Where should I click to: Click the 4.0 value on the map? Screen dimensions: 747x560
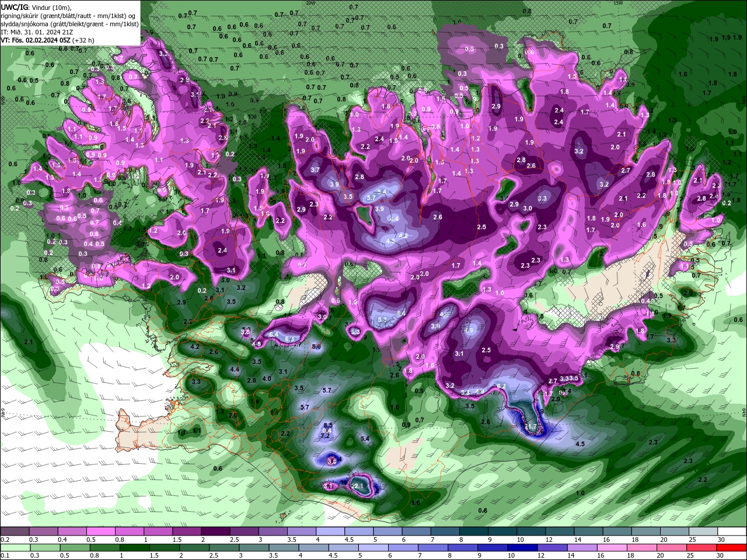pos(267,379)
